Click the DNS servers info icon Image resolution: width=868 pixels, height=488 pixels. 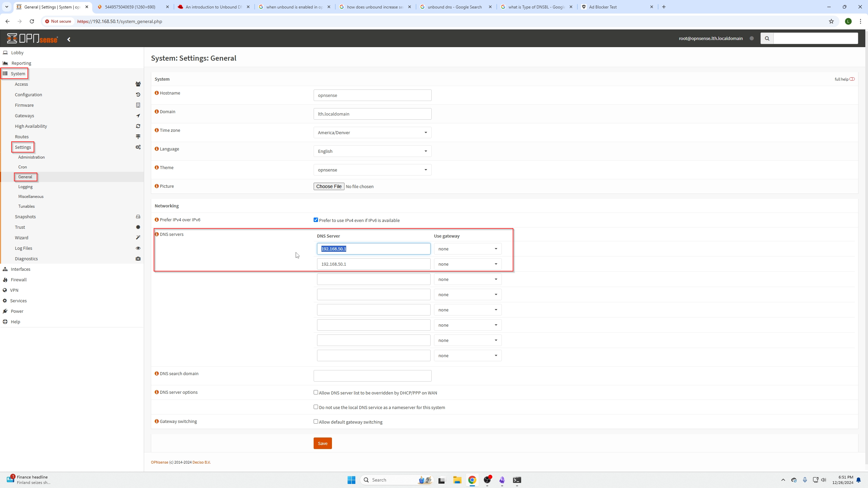[x=157, y=234]
